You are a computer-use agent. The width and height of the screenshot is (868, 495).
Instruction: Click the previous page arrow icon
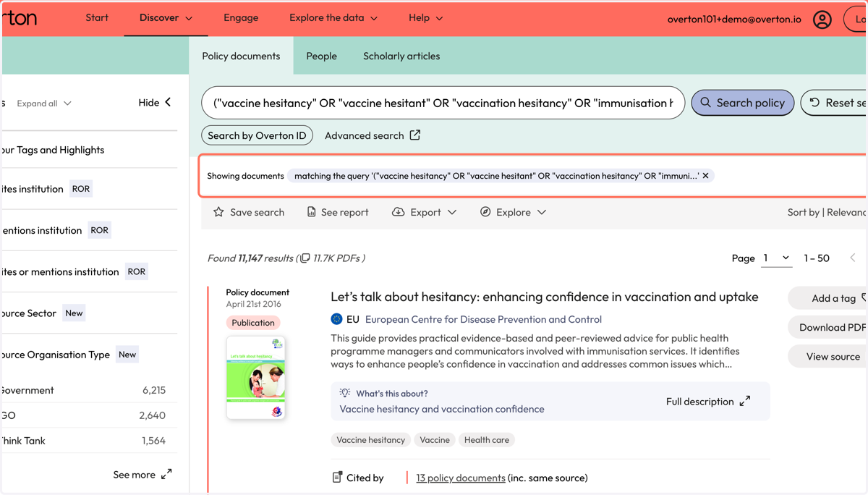[x=853, y=258]
